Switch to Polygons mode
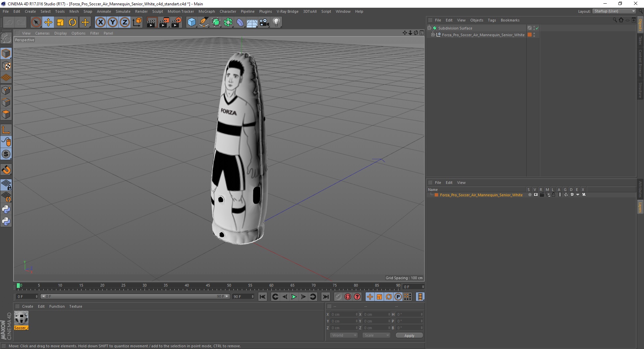Image resolution: width=644 pixels, height=349 pixels. (x=6, y=114)
